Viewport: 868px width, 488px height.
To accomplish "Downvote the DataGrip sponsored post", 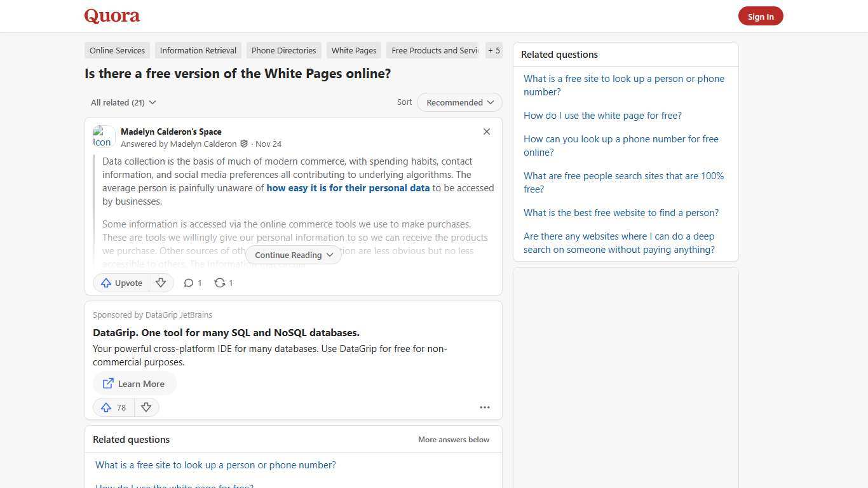I will (146, 407).
